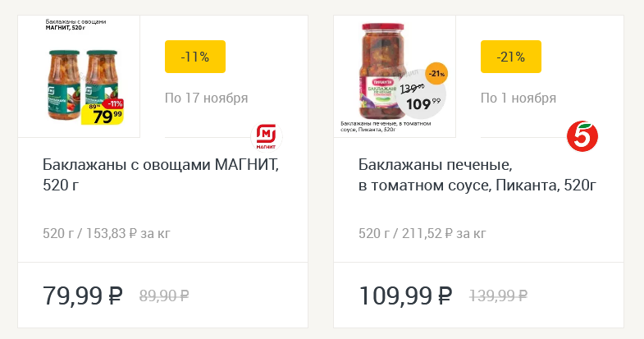Viewport: 644px width, 339px height.
Task: Click 'По 17 ноября' offer end date
Action: [206, 98]
